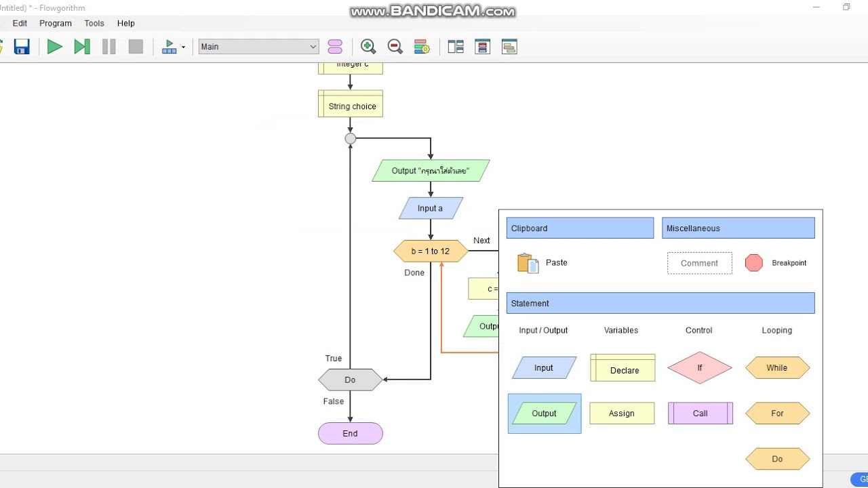Open the Tools menu
The width and height of the screenshot is (868, 488).
tap(94, 23)
